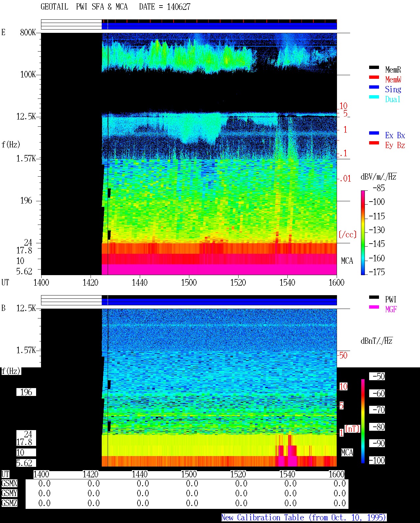This screenshot has height=523, width=420.
Task: Click the "MCA" label right of the E spectrogram
Action: tap(347, 261)
